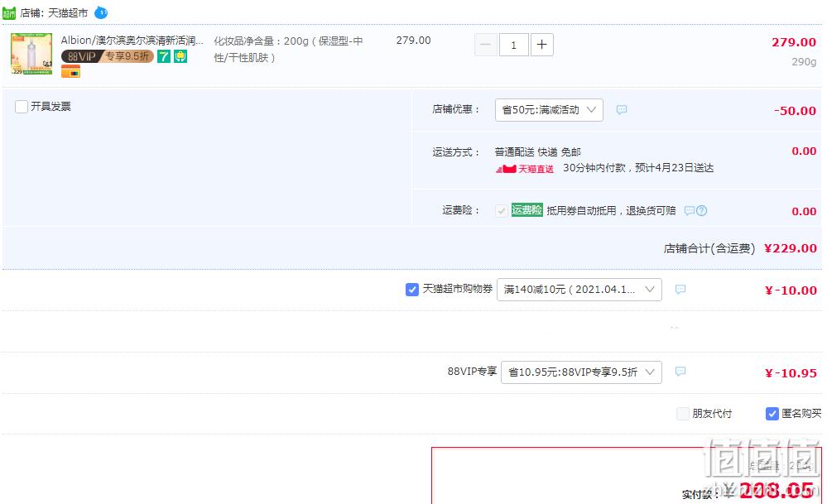Decrease quantity with the minus button
827x504 pixels.
click(x=486, y=45)
